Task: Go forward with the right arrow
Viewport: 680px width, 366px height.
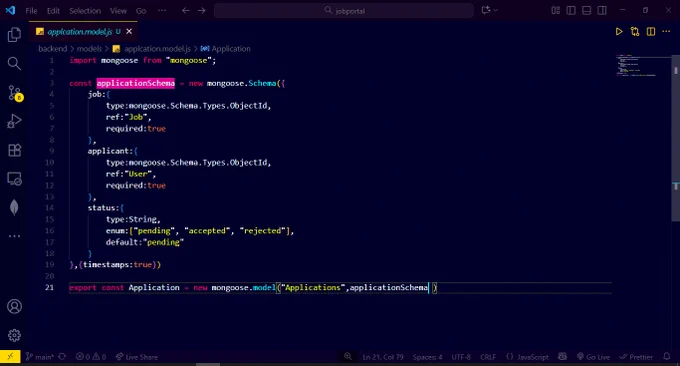Action: tap(202, 10)
